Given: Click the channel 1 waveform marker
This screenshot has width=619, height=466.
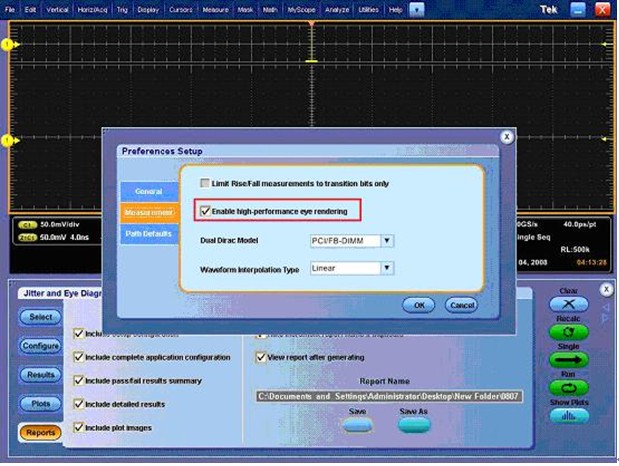Looking at the screenshot, I should (8, 45).
